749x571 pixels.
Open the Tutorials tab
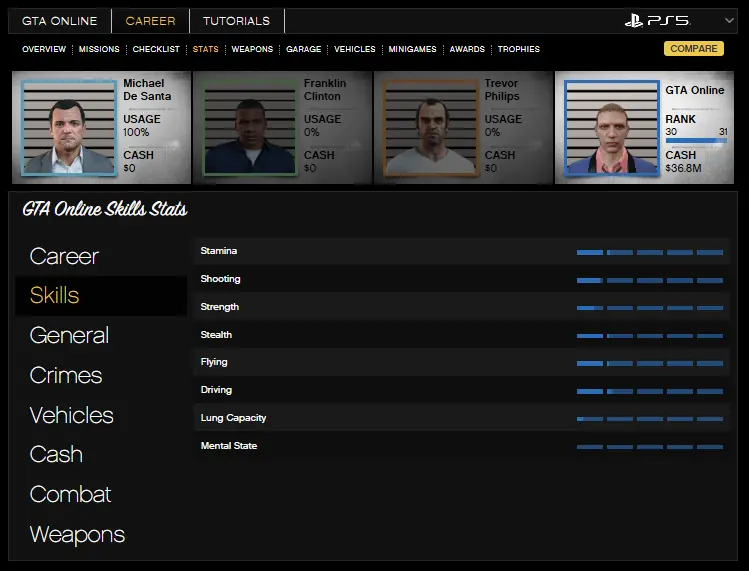pyautogui.click(x=236, y=21)
